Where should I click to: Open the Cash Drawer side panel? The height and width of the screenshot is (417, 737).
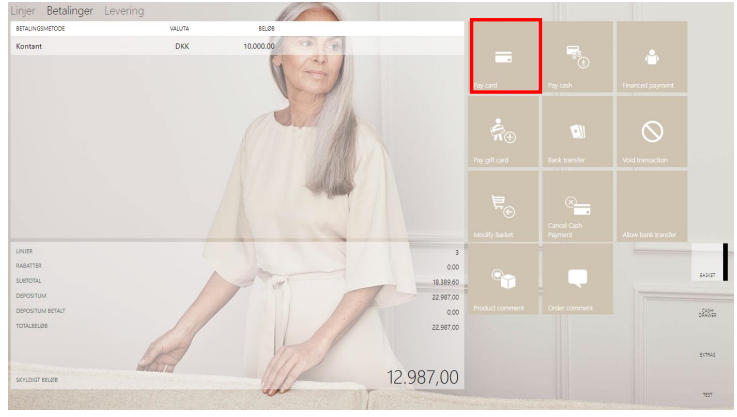point(707,313)
